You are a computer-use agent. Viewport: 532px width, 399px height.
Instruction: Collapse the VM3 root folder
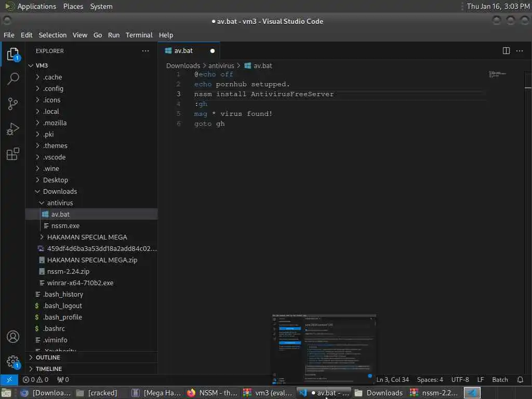(x=31, y=65)
